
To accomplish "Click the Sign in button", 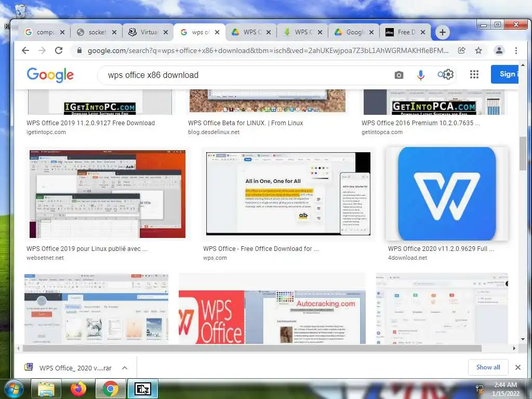I will click(x=504, y=74).
